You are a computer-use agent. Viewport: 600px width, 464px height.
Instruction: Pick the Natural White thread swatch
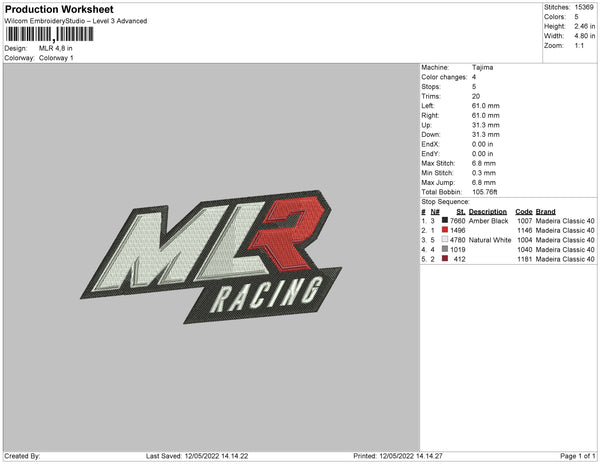pyautogui.click(x=444, y=240)
